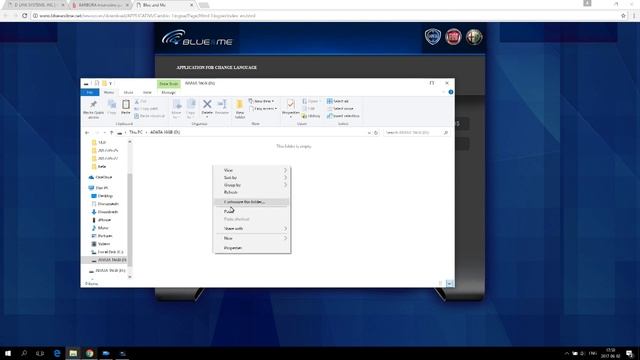Expand New submenu in context menu
This screenshot has height=360, width=640.
[x=252, y=238]
